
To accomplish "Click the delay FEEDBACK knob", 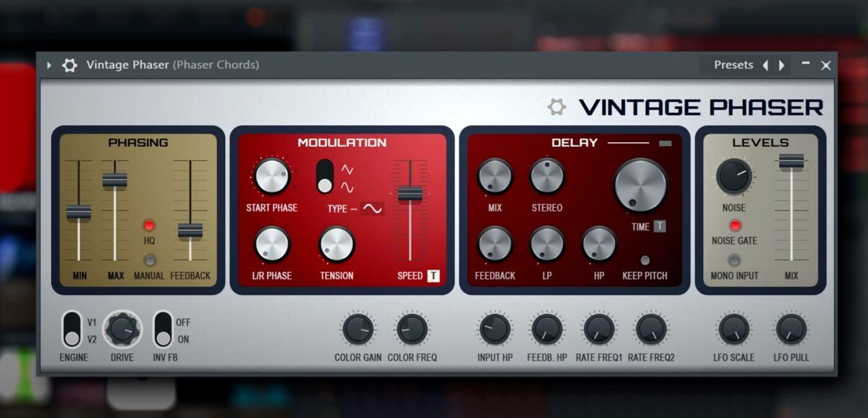I will [x=495, y=244].
